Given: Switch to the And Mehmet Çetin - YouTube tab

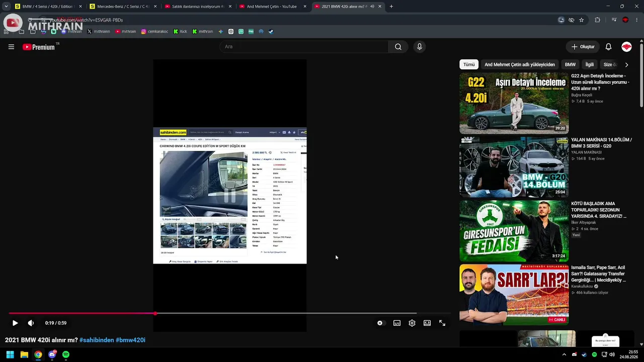Looking at the screenshot, I should 273,7.
